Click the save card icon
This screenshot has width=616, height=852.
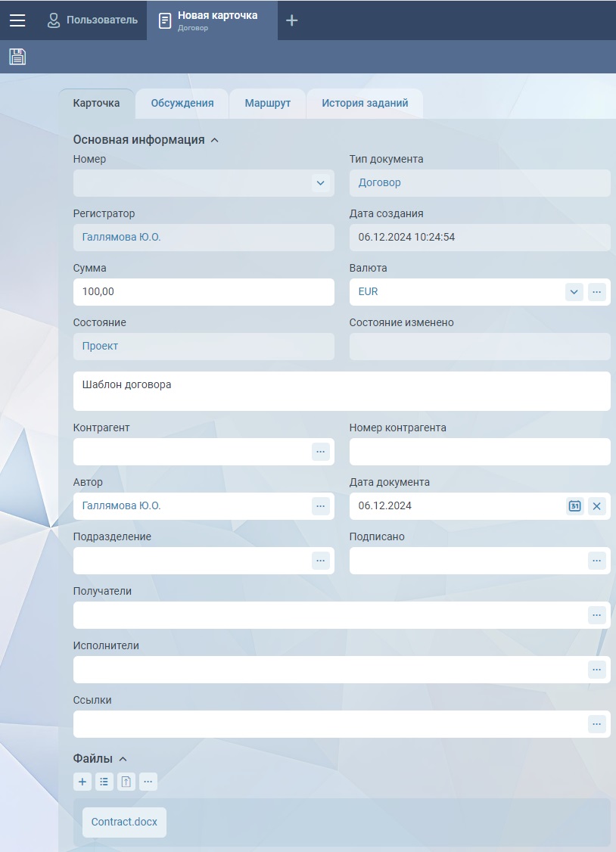pyautogui.click(x=17, y=57)
